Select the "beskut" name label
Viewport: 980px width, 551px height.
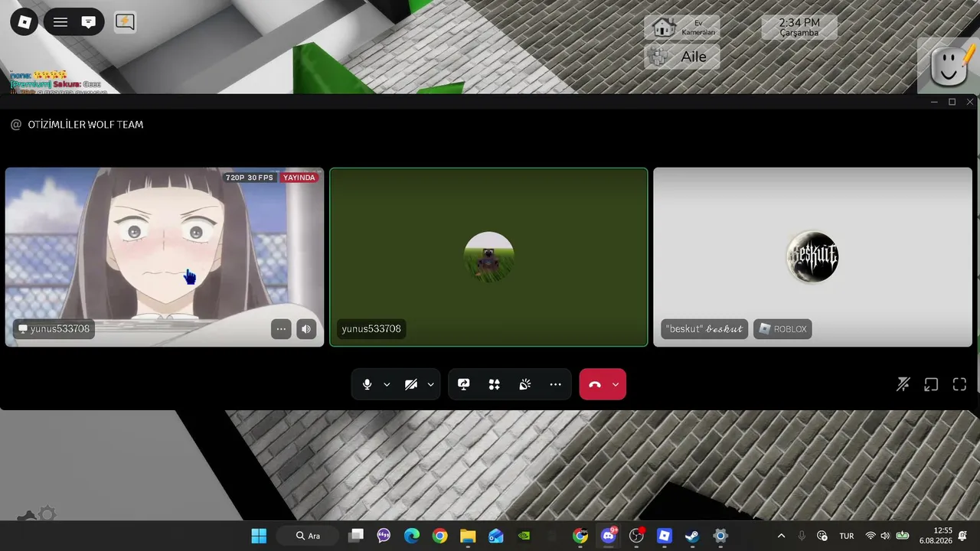coord(704,329)
